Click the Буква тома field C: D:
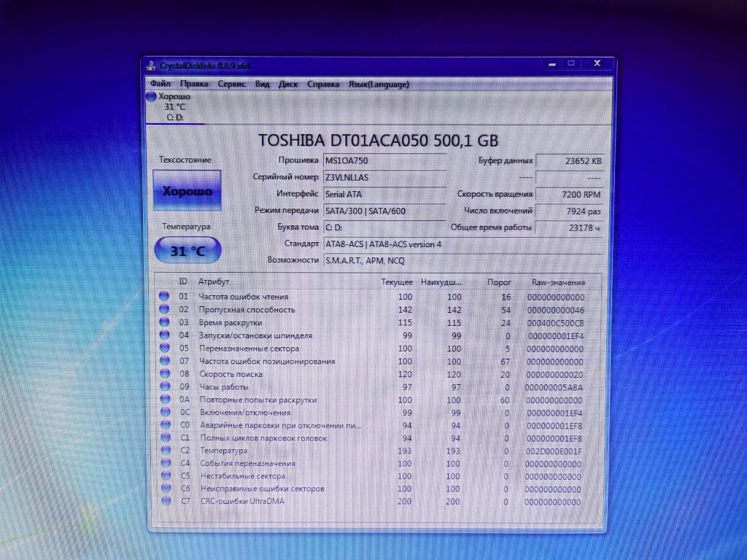 [x=384, y=227]
